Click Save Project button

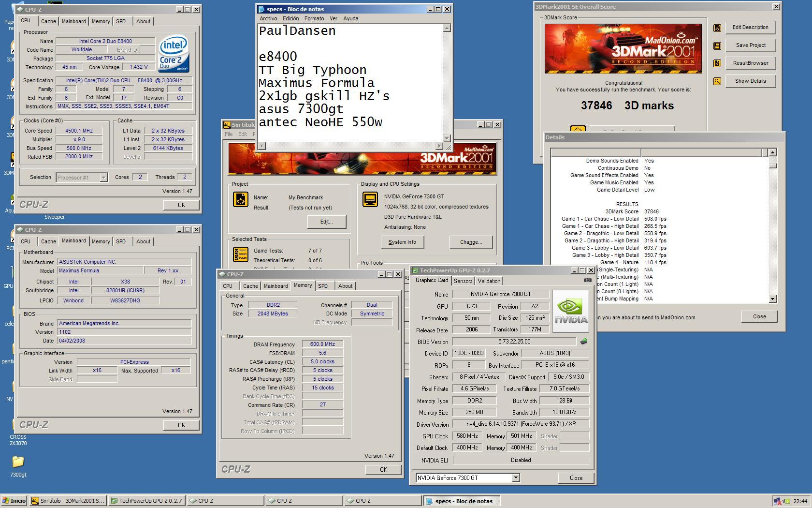[750, 45]
